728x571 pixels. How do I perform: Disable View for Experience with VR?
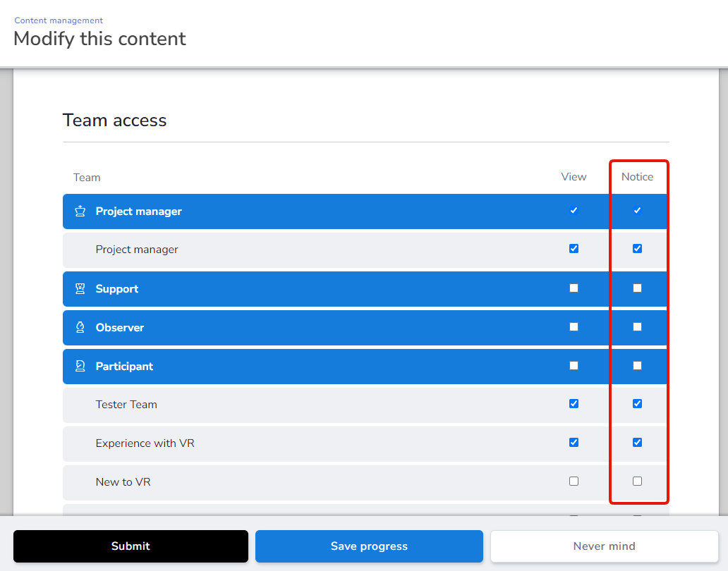pyautogui.click(x=574, y=443)
